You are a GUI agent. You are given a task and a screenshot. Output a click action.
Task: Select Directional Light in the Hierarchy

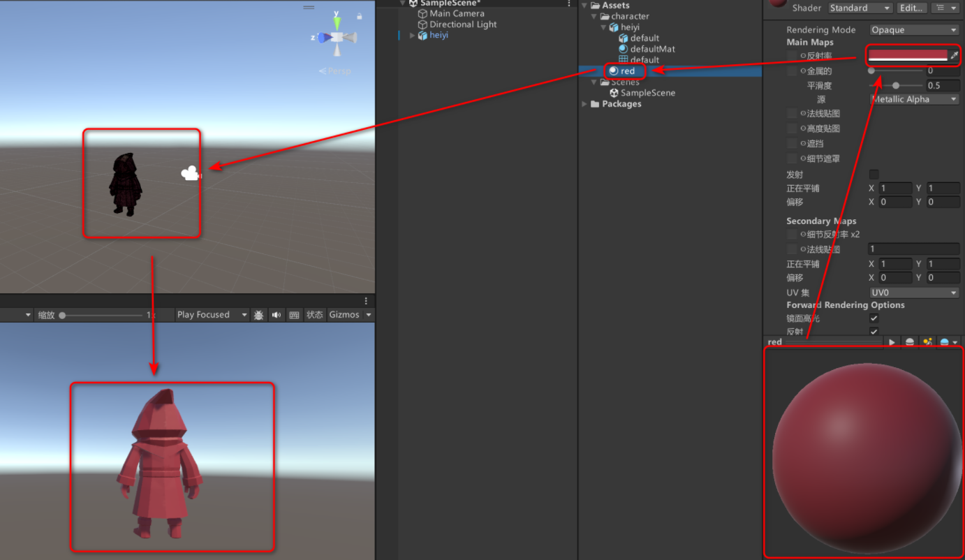click(463, 24)
